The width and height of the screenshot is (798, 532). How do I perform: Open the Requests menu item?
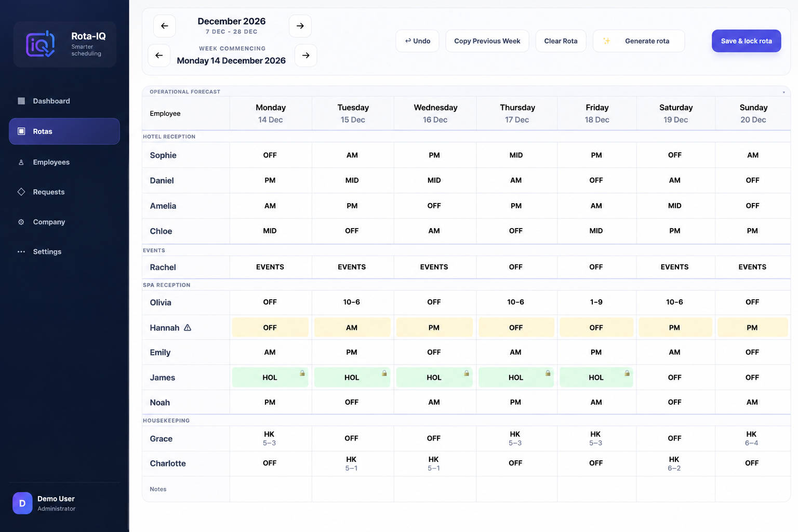pyautogui.click(x=64, y=192)
